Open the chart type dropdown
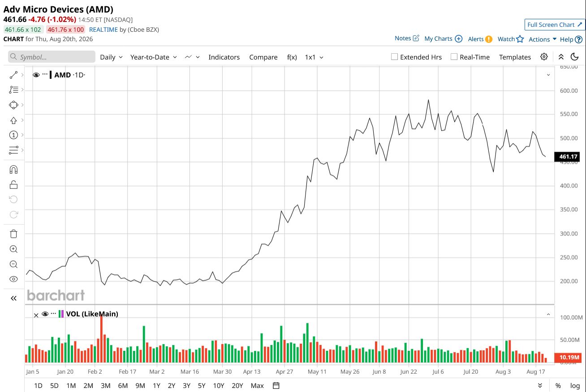Viewport: 586px width, 392px height. click(192, 57)
